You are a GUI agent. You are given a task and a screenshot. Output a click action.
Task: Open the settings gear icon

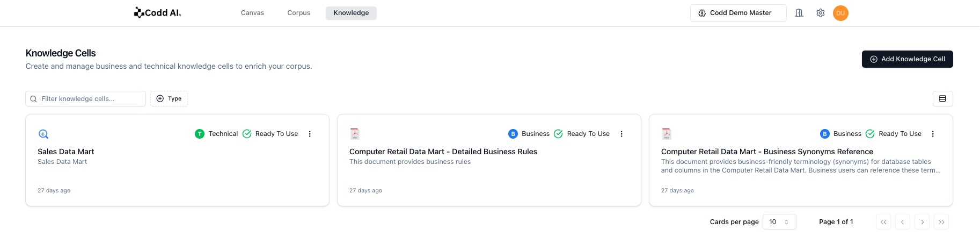coord(821,13)
